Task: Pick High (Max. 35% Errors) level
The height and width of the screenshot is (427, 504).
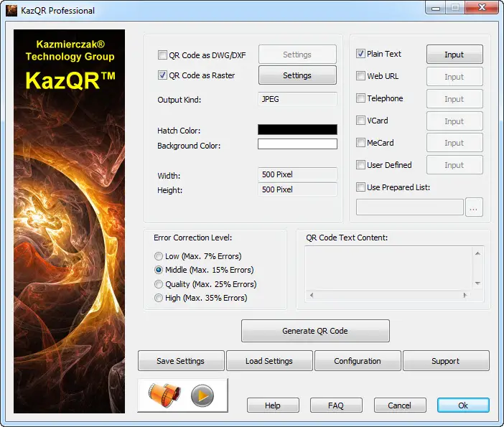Action: (x=159, y=298)
